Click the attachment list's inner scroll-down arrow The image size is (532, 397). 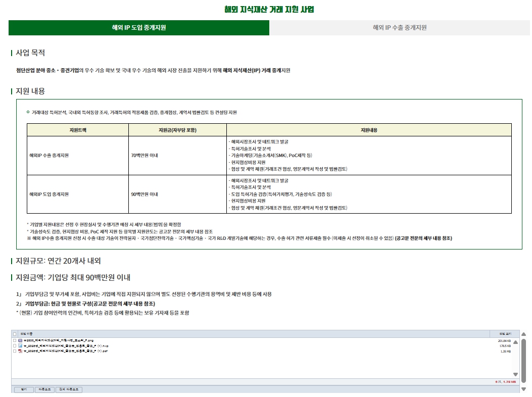[x=515, y=374]
